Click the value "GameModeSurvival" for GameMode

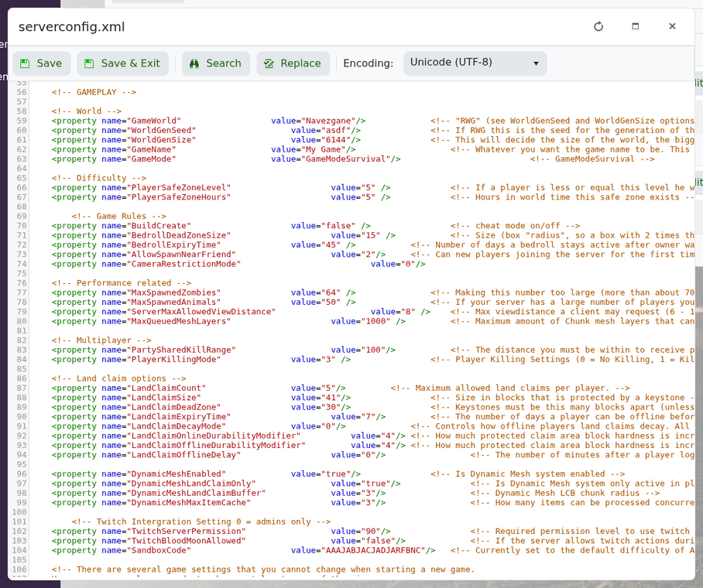point(345,159)
